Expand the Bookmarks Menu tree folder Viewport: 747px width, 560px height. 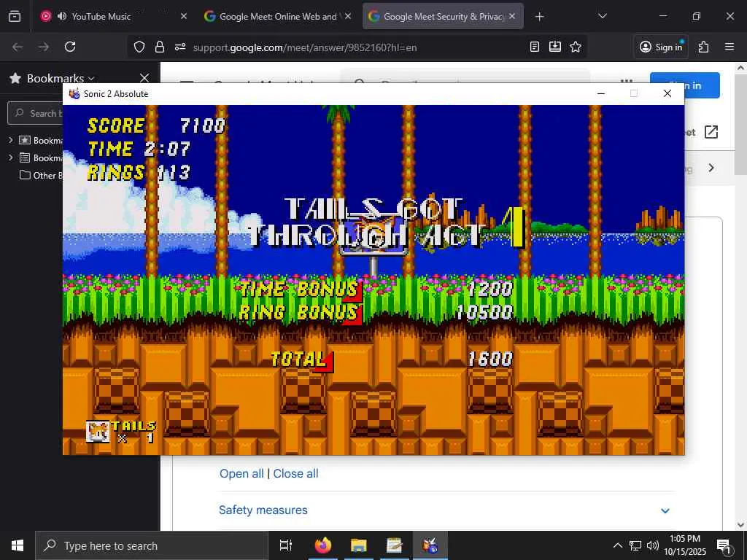point(10,157)
